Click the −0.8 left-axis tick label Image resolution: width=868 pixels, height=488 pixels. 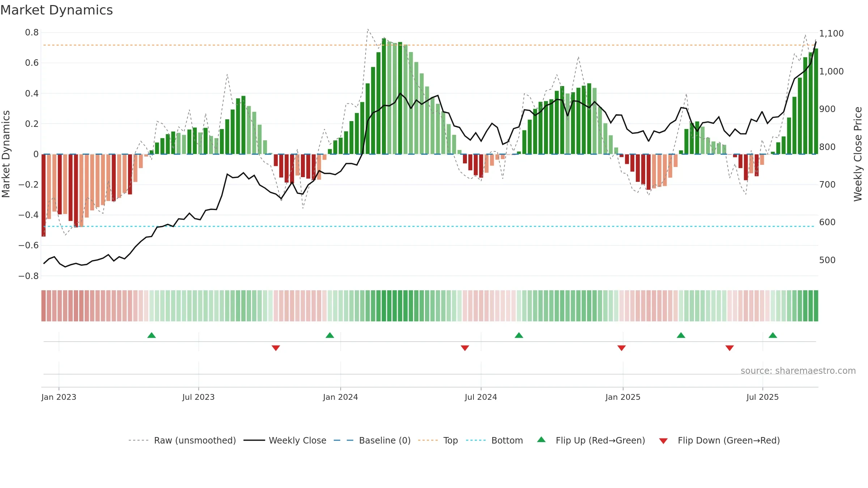29,276
